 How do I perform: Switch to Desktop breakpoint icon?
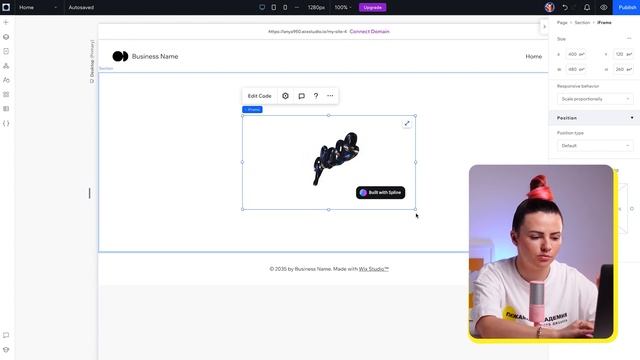(262, 7)
